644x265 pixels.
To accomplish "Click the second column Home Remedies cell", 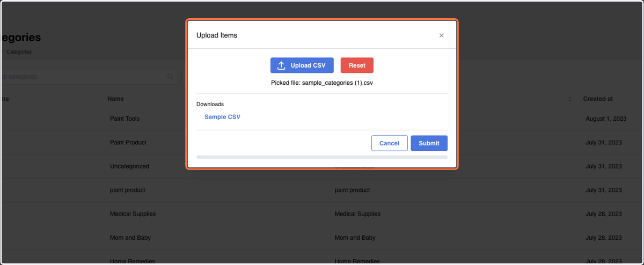I will coord(357,261).
